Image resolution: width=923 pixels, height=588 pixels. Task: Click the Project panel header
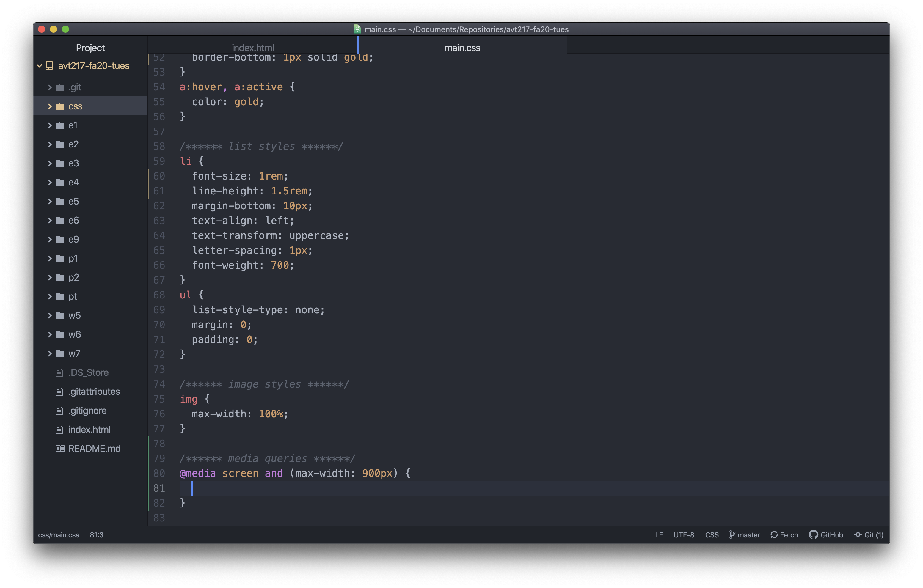tap(90, 48)
